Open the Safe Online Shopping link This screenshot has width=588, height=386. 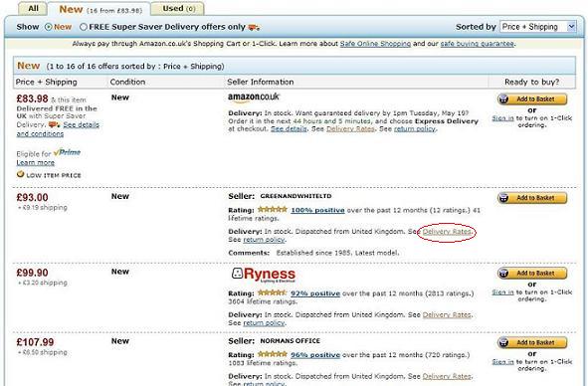[375, 44]
